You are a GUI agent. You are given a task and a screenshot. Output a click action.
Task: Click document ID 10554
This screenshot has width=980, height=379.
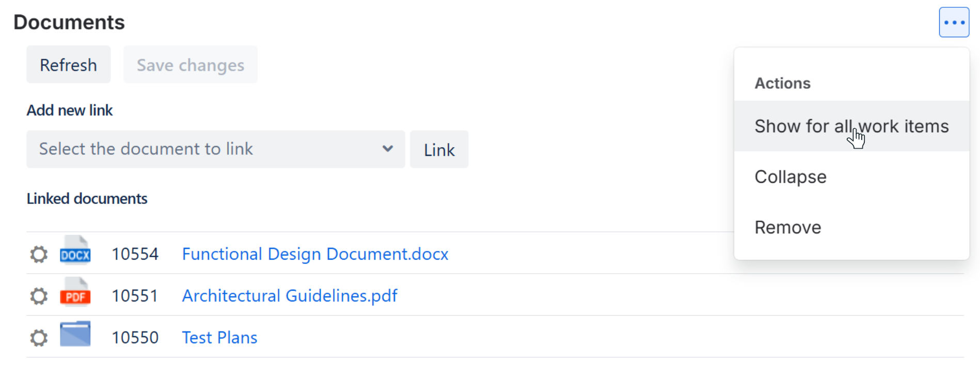click(135, 254)
